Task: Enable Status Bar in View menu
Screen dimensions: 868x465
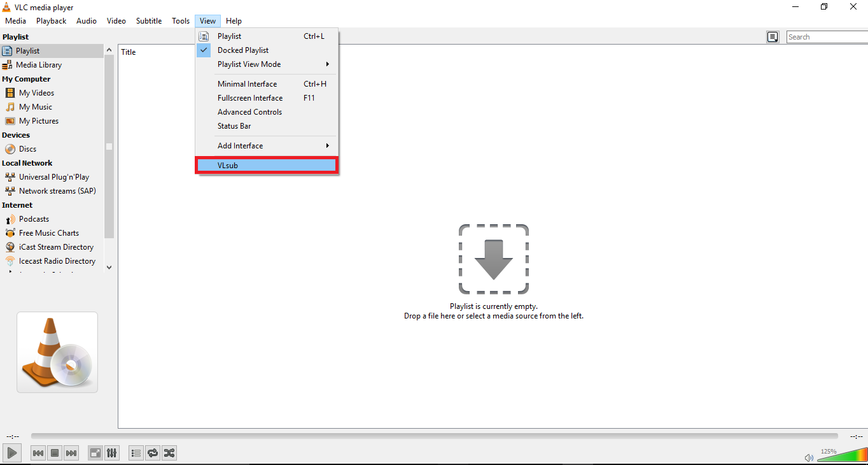Action: (x=267, y=126)
